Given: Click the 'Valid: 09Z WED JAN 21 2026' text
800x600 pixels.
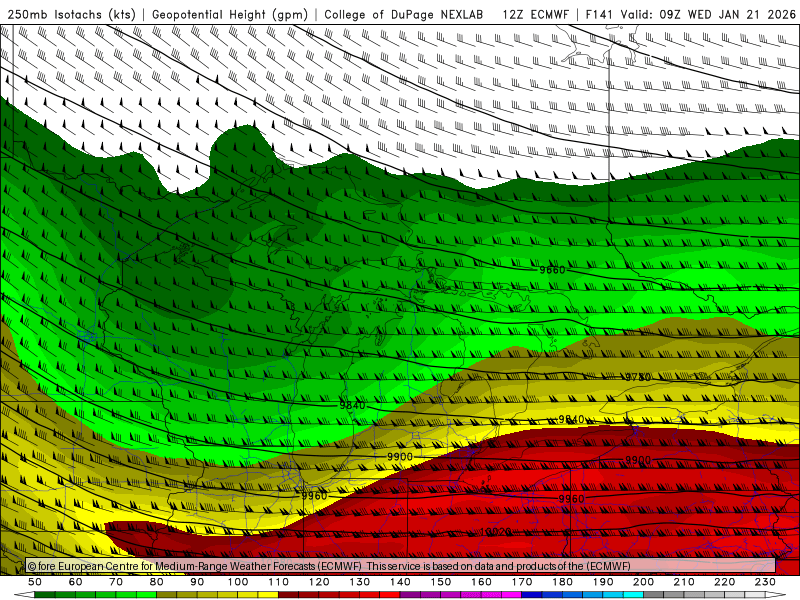Looking at the screenshot, I should coord(708,14).
